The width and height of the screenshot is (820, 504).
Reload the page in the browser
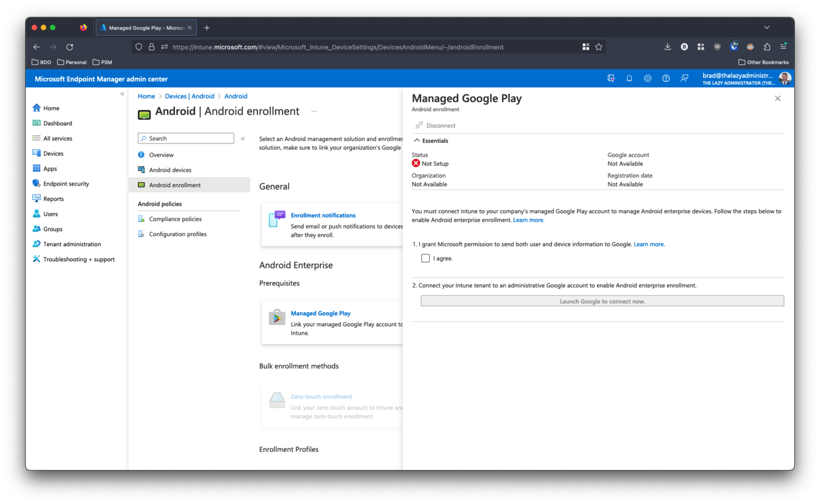click(x=69, y=47)
